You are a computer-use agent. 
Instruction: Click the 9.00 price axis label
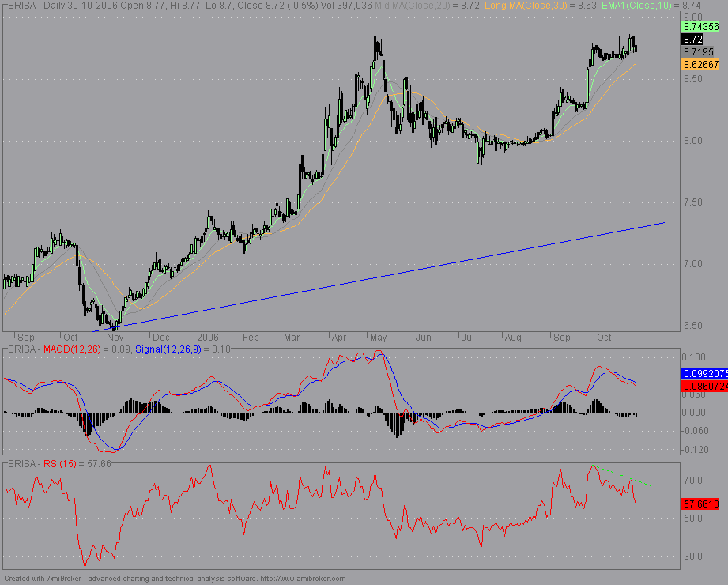click(692, 17)
